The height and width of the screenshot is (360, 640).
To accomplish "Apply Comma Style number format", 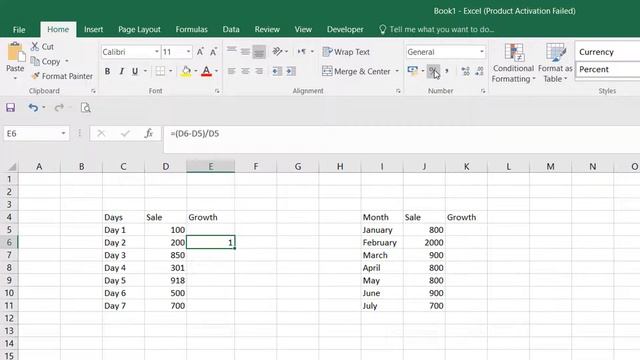I will pos(447,71).
